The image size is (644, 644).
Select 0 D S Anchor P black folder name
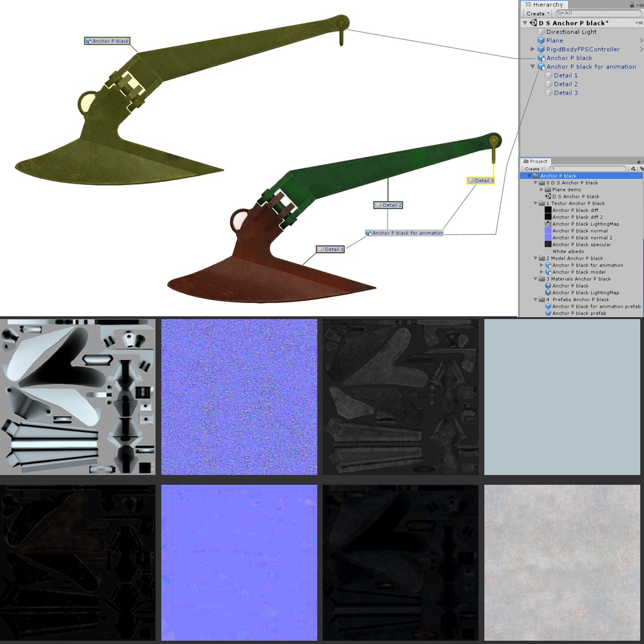pos(572,182)
